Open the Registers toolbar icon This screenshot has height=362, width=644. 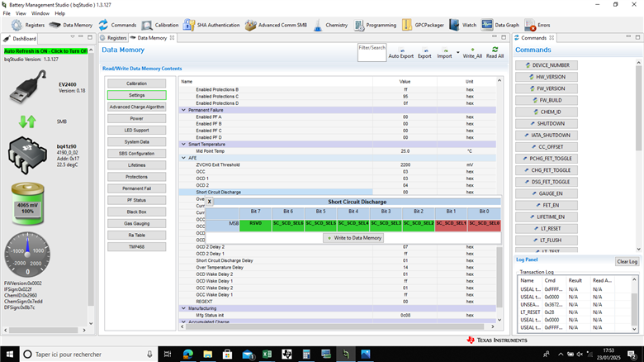point(17,25)
